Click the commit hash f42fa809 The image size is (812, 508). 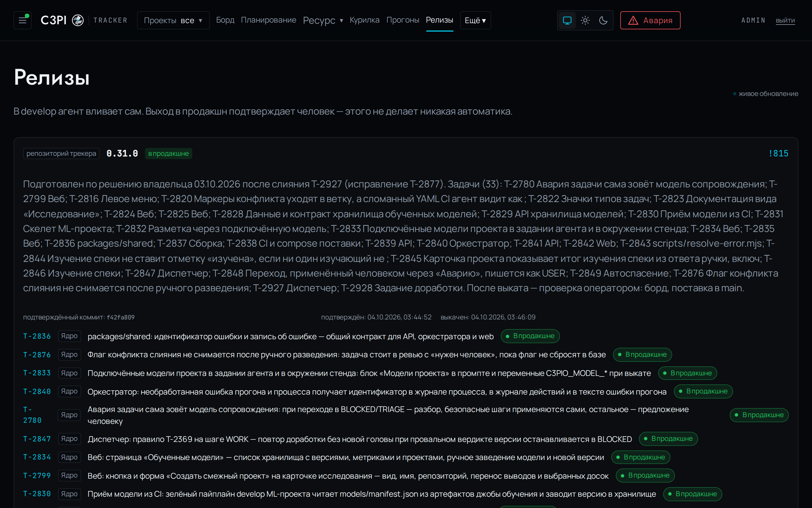click(x=120, y=317)
